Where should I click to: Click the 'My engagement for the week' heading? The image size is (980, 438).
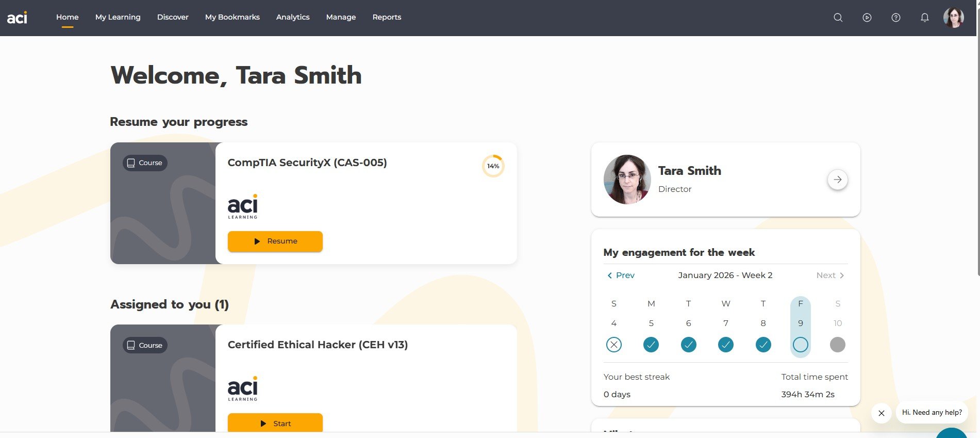point(679,252)
